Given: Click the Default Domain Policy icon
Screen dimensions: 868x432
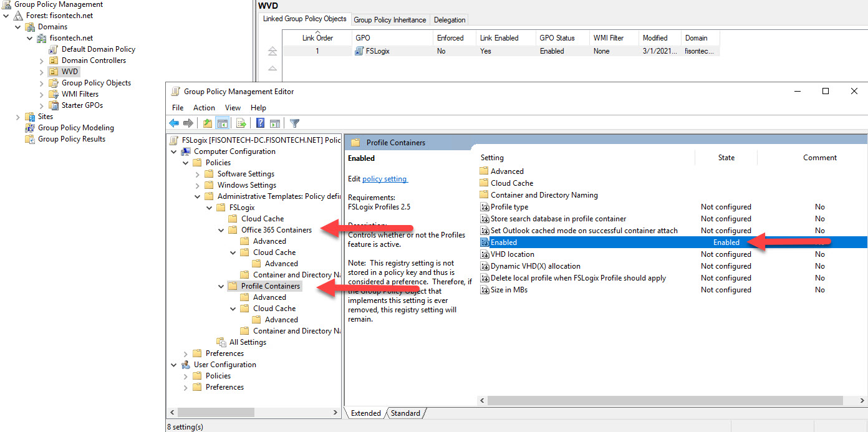Looking at the screenshot, I should pos(54,49).
